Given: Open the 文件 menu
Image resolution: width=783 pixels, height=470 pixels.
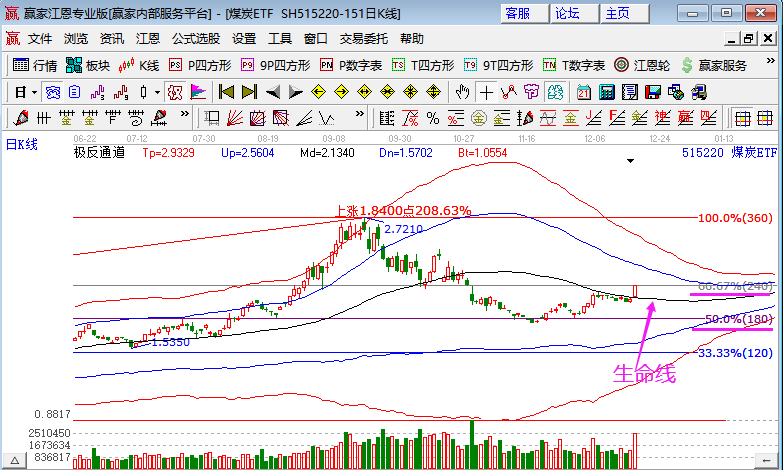Looking at the screenshot, I should pos(40,38).
